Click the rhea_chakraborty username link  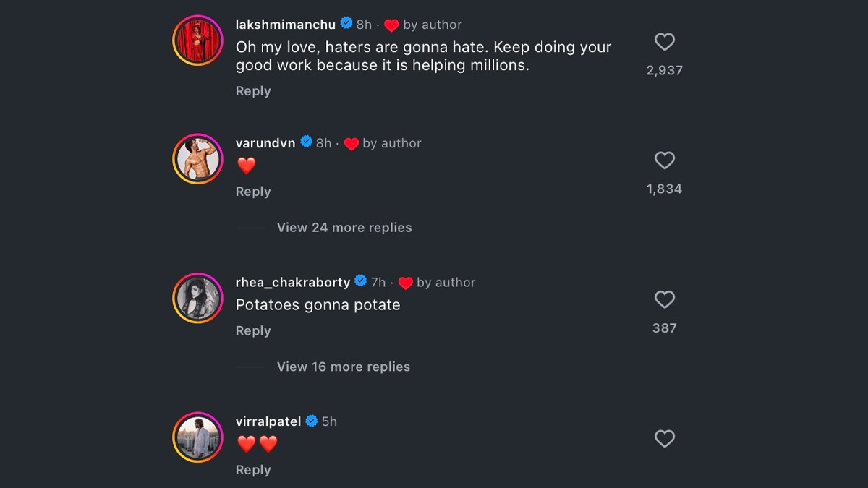[292, 282]
